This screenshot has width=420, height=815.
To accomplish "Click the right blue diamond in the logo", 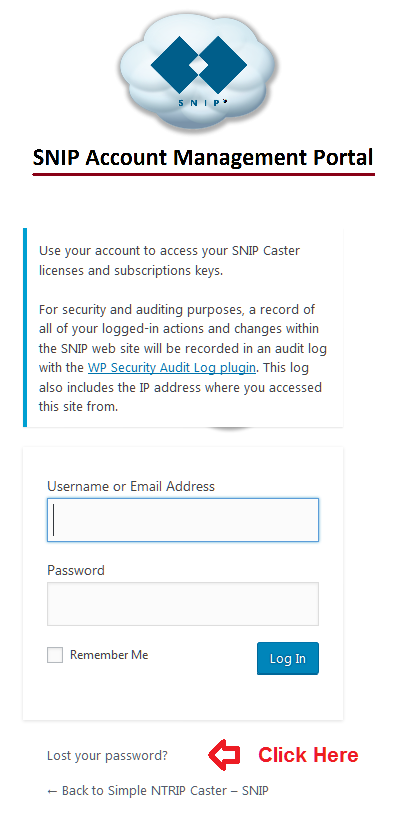I will 222,65.
